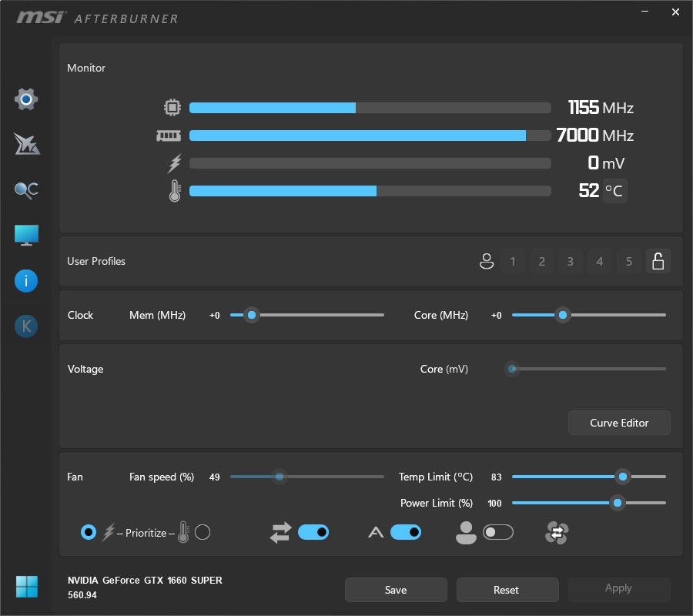Image resolution: width=693 pixels, height=616 pixels.
Task: Click the Save button
Action: point(396,590)
